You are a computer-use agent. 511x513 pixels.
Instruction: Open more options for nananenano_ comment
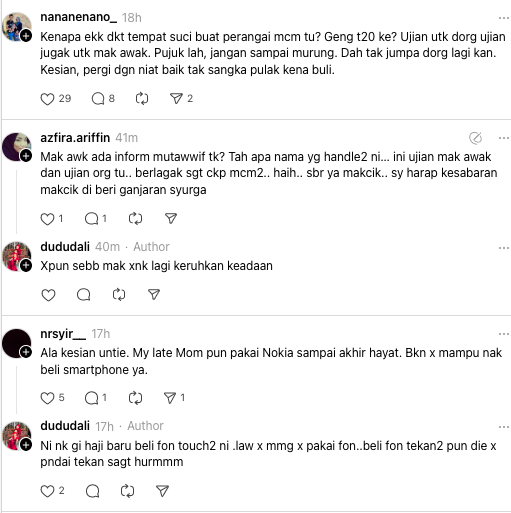504,18
